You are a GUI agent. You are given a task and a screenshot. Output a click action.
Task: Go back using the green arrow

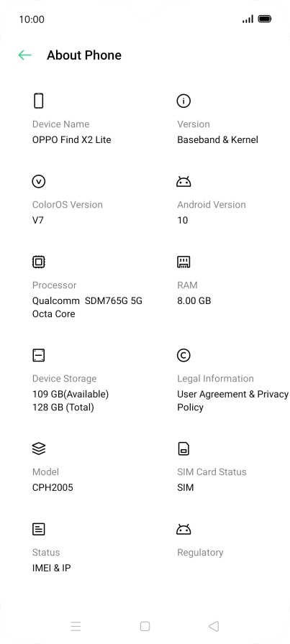[x=24, y=55]
